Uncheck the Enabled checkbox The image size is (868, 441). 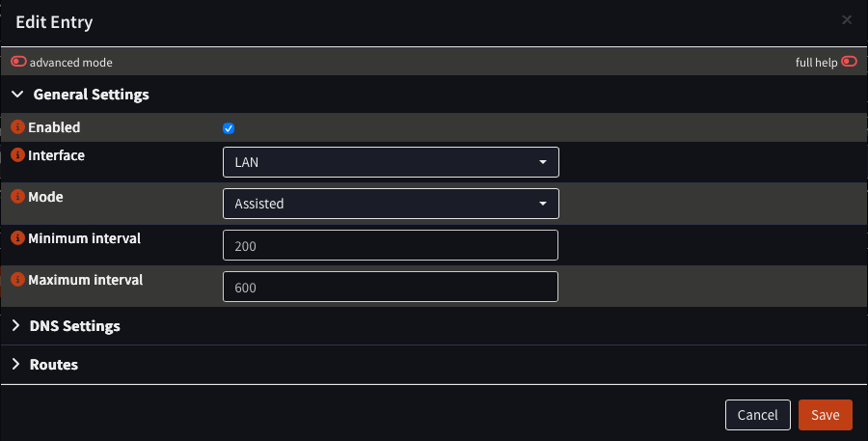click(229, 128)
